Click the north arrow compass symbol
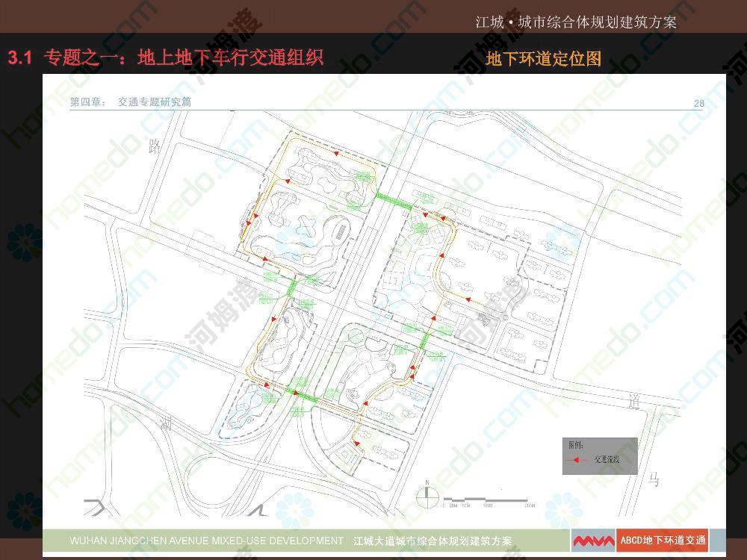This screenshot has height=560, width=747. pos(427,492)
